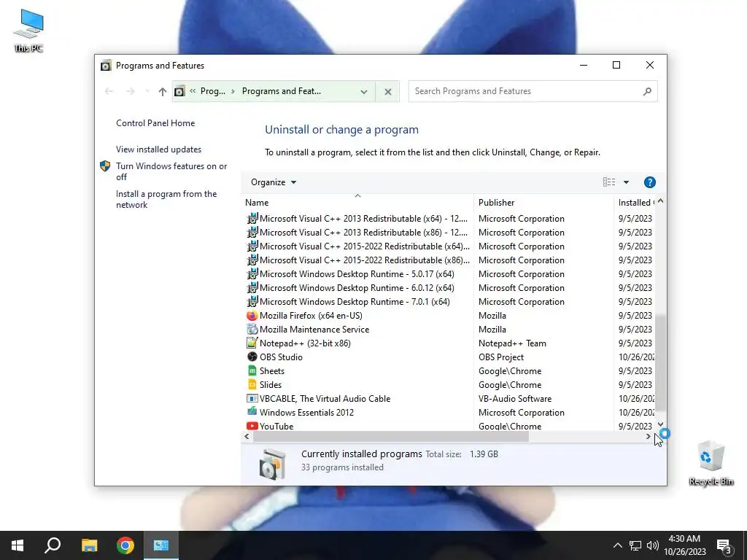
Task: Click the Slides program icon
Action: [252, 385]
